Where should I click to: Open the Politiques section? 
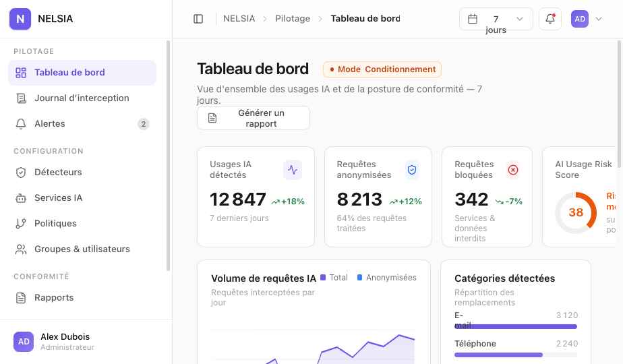[x=82, y=224]
